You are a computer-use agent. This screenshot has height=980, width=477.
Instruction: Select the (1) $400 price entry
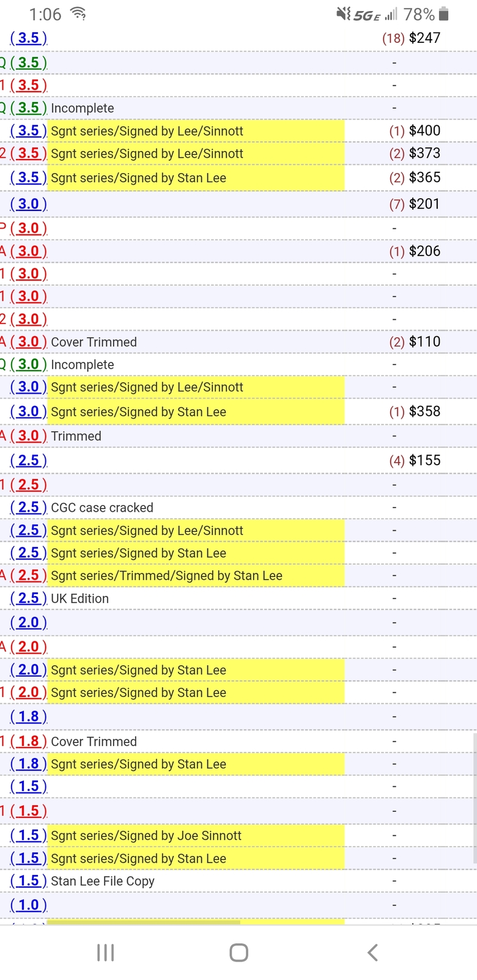415,131
